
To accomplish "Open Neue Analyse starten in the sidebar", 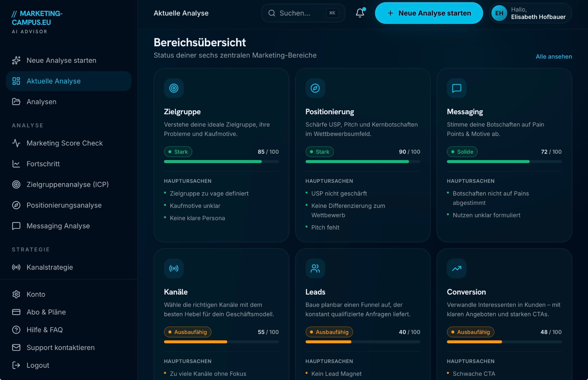I will [69, 60].
